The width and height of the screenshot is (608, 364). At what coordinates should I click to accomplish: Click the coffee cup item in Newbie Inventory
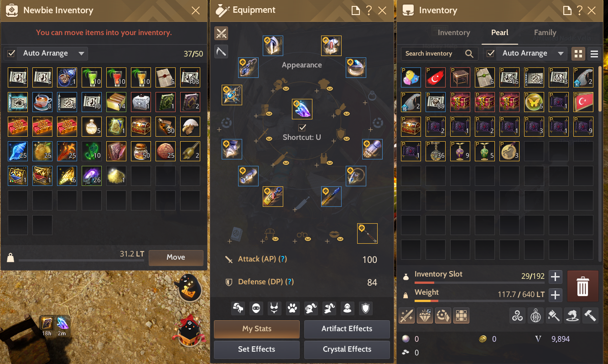(42, 102)
